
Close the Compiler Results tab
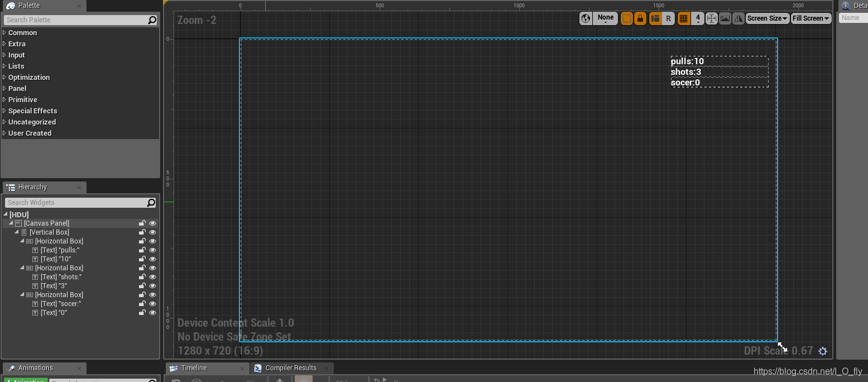pos(327,369)
